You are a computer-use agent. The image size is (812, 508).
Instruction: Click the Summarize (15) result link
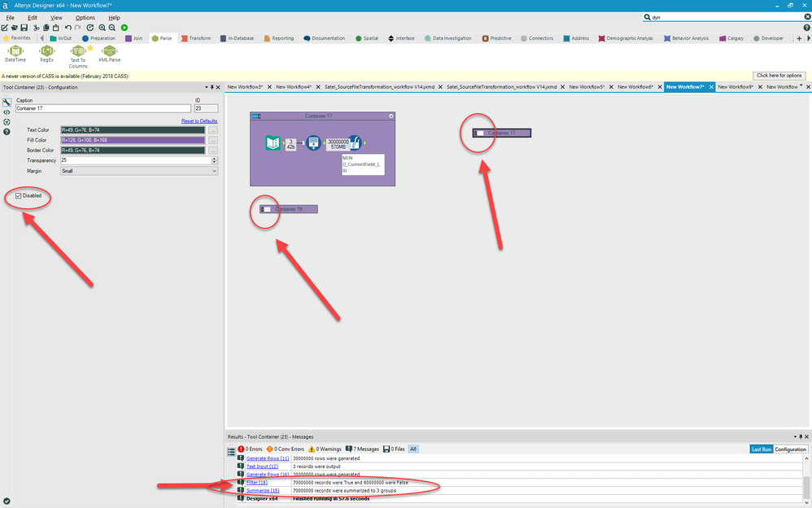[263, 490]
